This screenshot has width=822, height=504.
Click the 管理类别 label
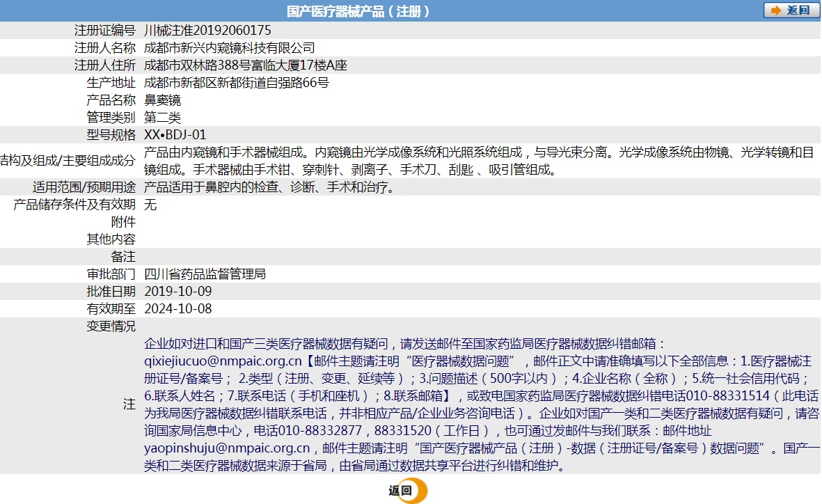[111, 117]
